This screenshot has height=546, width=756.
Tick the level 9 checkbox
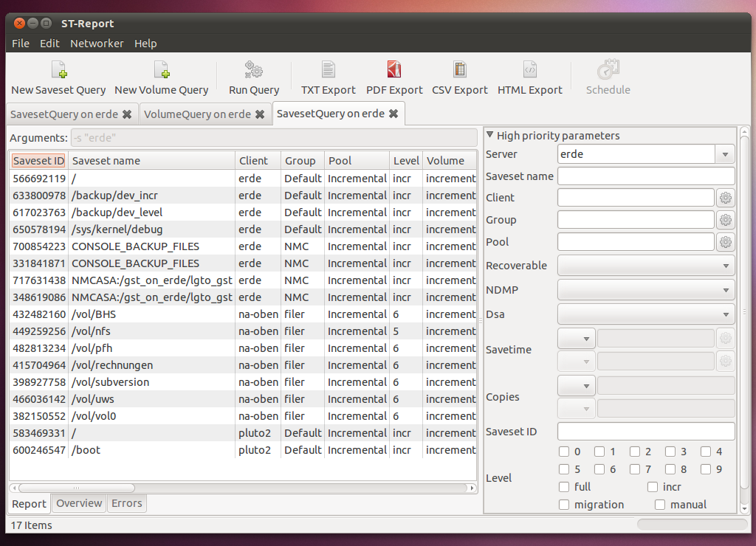pos(706,469)
